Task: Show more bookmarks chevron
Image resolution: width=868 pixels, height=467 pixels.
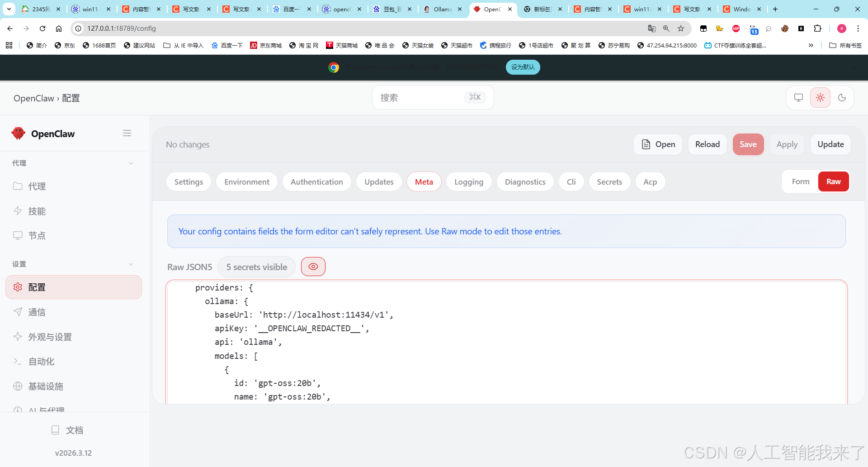Action: click(811, 45)
